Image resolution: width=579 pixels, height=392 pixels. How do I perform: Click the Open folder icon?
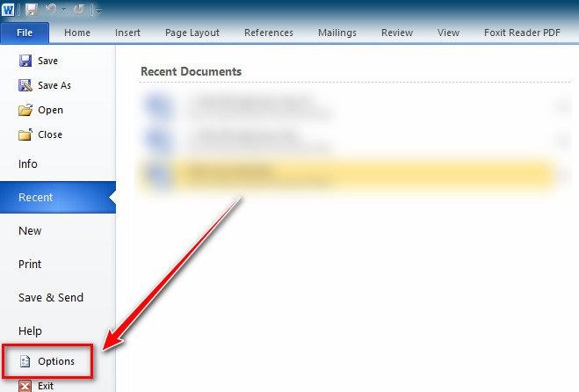tap(25, 110)
